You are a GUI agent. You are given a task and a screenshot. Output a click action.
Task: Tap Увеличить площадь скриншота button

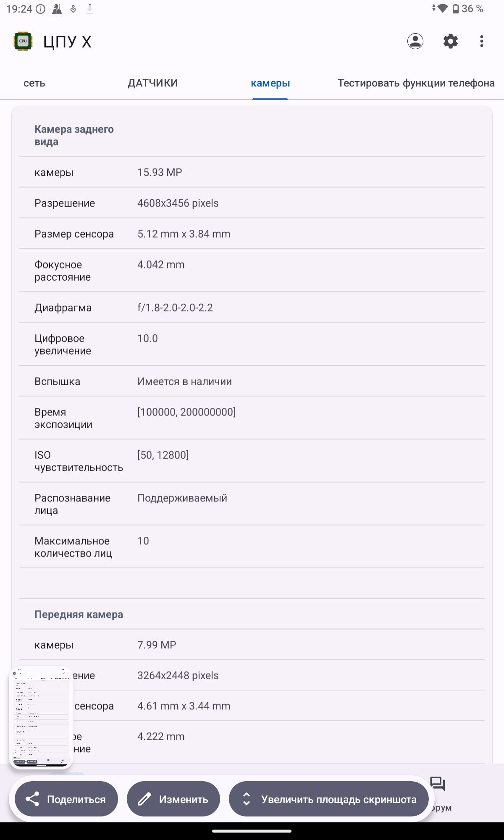[x=328, y=799]
